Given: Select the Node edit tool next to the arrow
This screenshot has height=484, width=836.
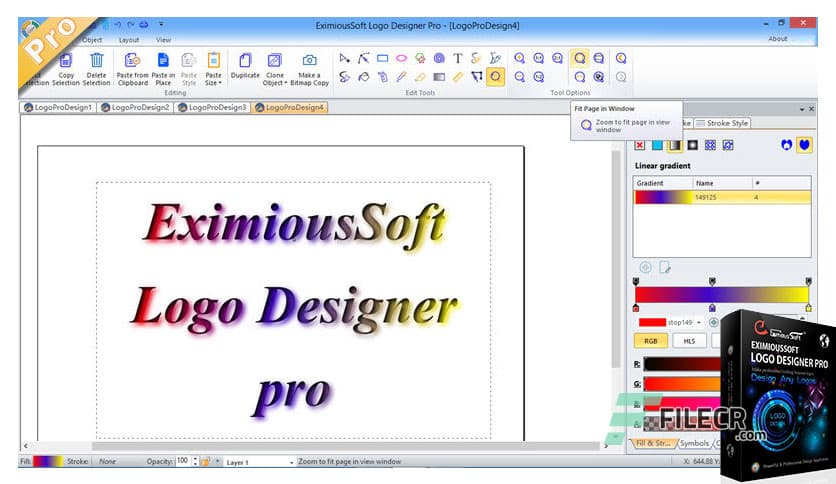Looking at the screenshot, I should click(364, 58).
